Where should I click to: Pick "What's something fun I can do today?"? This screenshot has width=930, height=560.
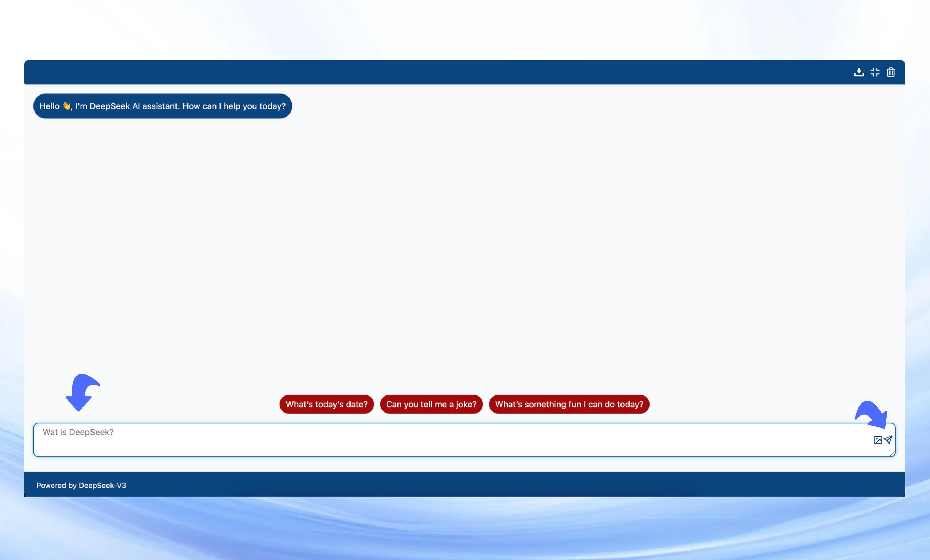[x=569, y=404]
